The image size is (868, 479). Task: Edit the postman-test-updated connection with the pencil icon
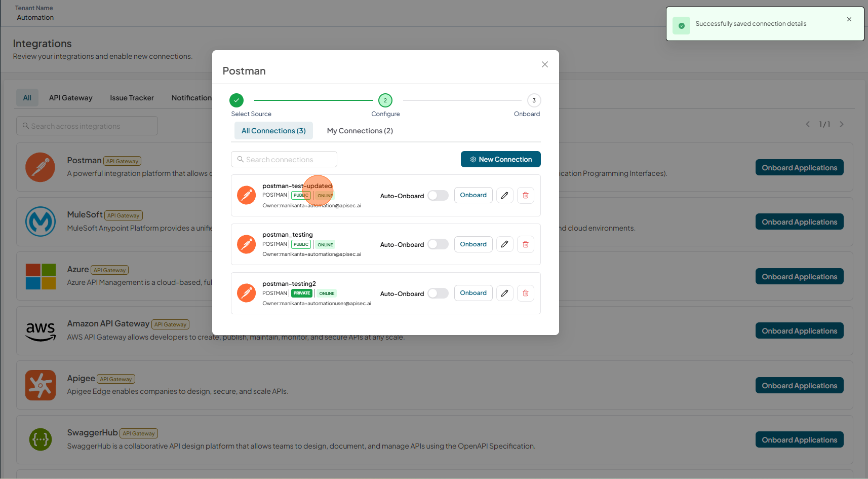[x=504, y=195]
